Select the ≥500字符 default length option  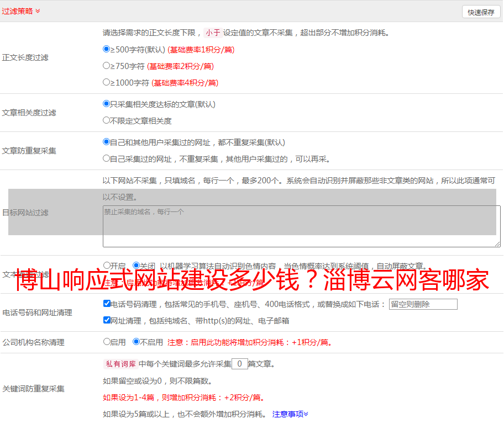(x=107, y=49)
